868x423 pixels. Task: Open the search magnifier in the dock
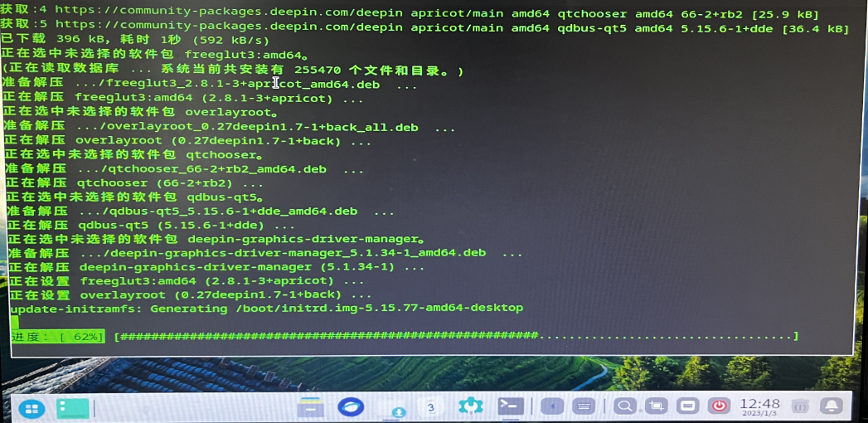[x=625, y=406]
